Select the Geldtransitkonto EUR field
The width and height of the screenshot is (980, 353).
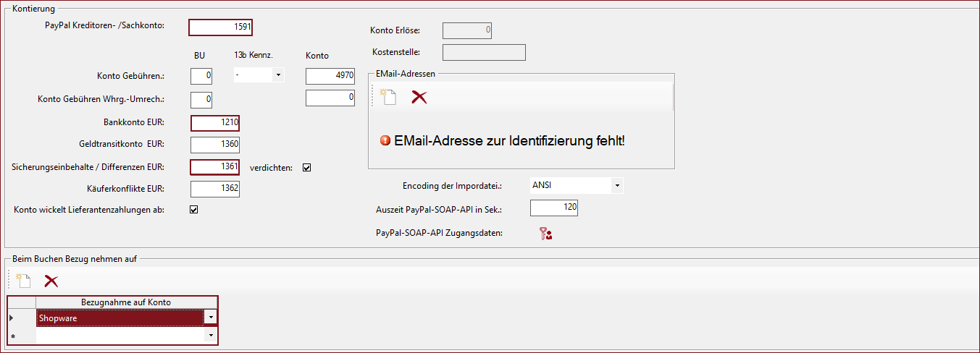[214, 145]
